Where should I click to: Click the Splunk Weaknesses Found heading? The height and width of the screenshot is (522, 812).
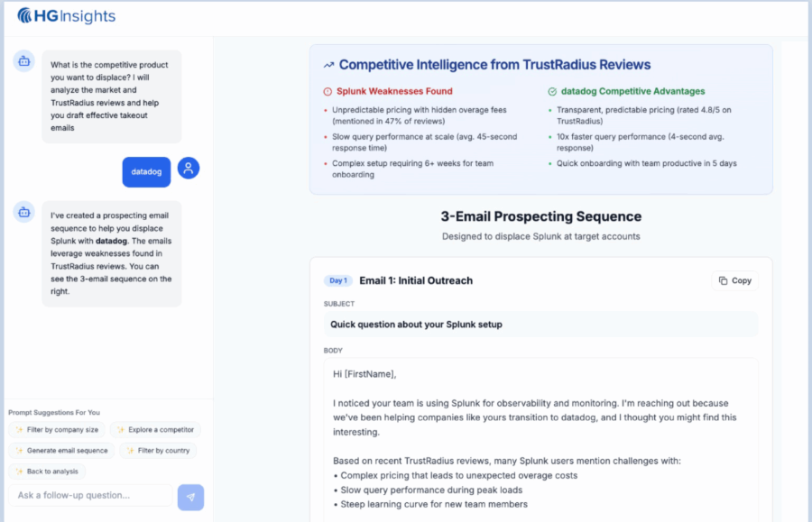point(394,91)
